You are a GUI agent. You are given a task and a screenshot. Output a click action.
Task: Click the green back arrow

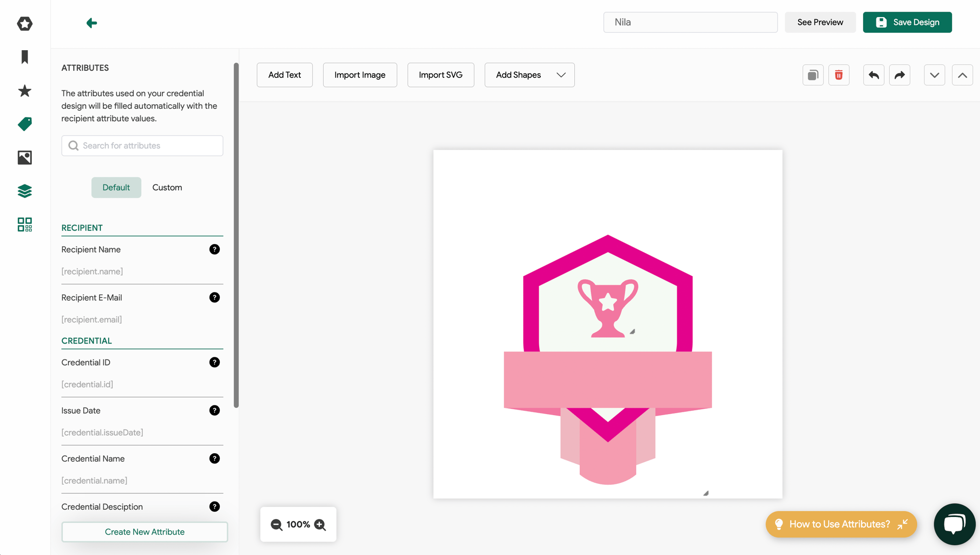click(92, 23)
